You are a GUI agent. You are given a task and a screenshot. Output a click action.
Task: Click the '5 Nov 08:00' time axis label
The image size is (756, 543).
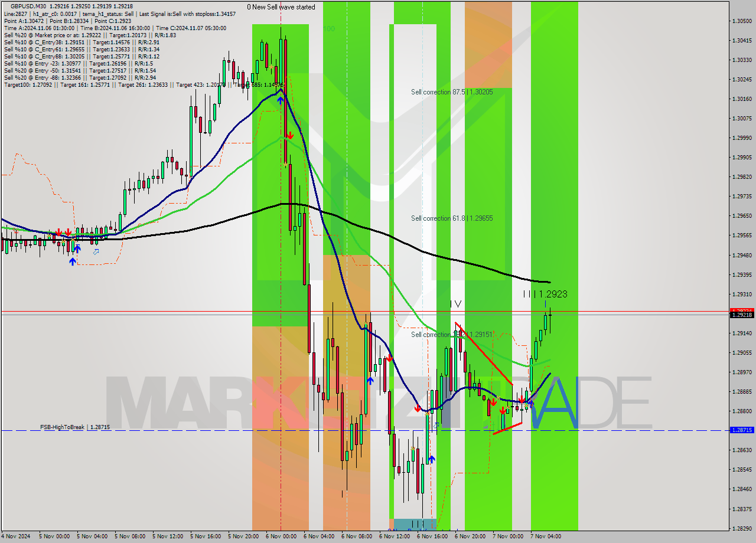coord(130,537)
